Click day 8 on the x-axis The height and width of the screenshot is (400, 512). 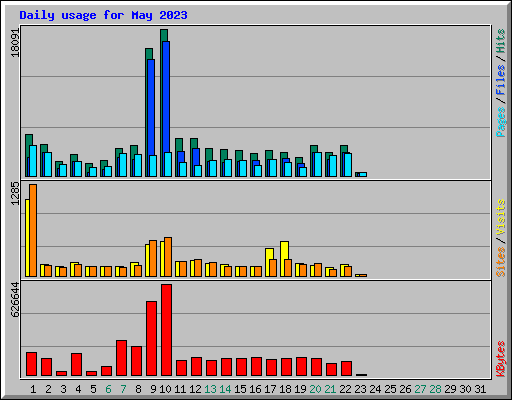tap(138, 389)
